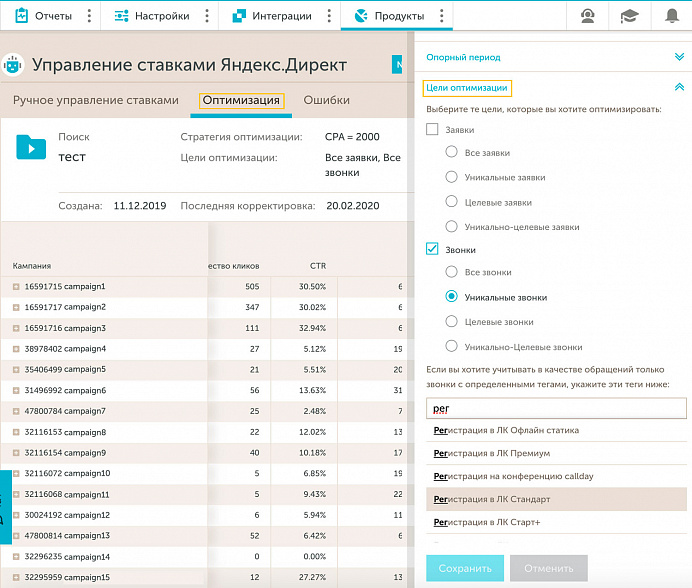Open the Отчеты menu
Screen dimensions: 692x588
point(53,16)
